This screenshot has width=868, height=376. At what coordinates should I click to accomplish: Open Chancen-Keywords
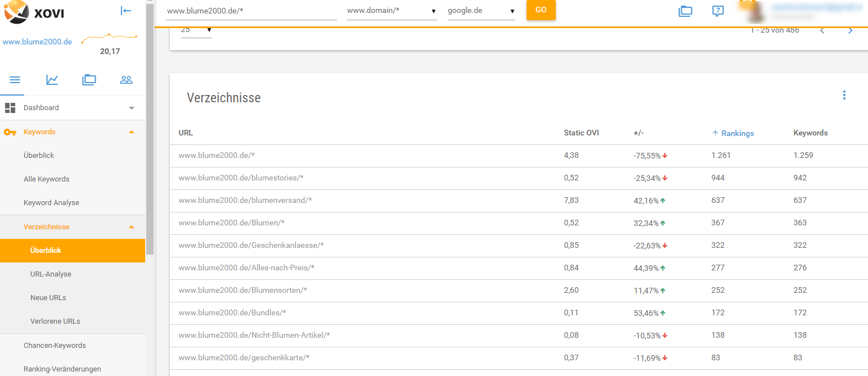(55, 346)
